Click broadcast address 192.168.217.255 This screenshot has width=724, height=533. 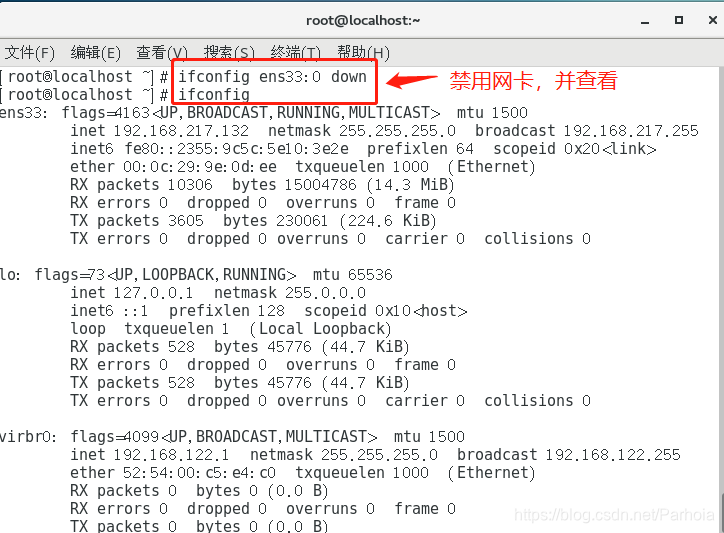click(x=631, y=131)
